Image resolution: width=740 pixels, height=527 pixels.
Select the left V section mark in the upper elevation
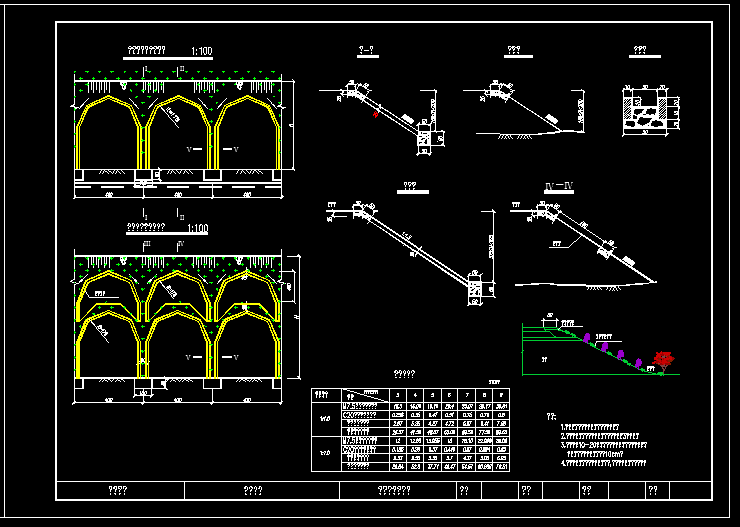[x=188, y=149]
